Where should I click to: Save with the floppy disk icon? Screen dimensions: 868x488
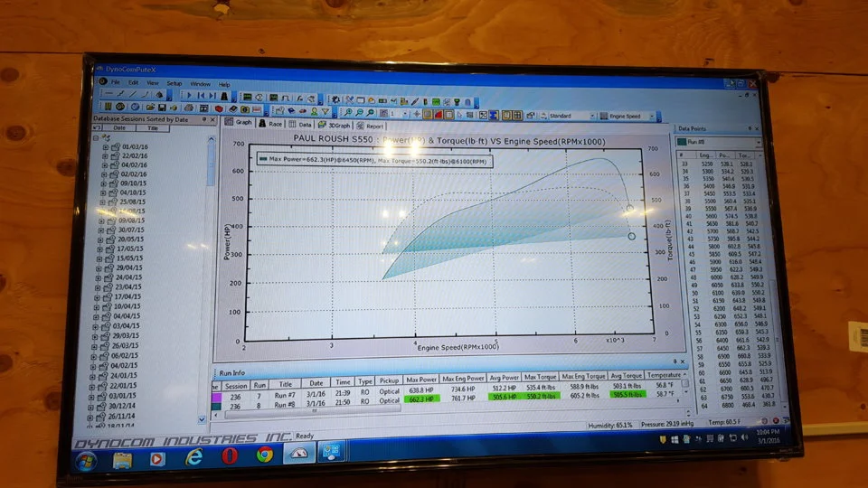(x=161, y=108)
